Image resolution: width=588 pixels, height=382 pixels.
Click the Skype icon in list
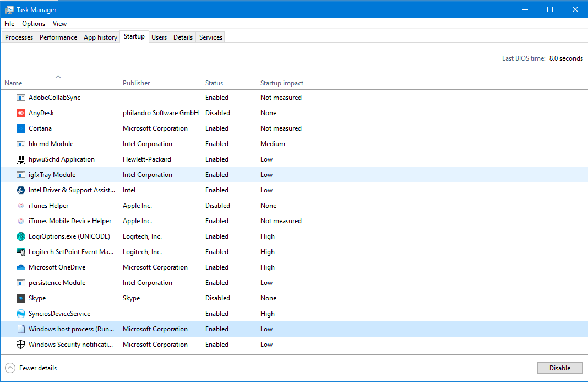pyautogui.click(x=21, y=298)
